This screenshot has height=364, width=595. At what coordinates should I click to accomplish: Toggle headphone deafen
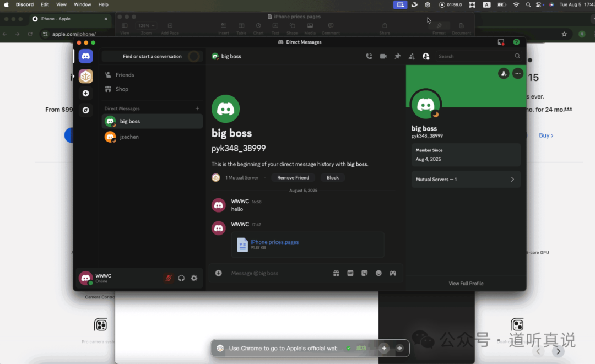[181, 278]
